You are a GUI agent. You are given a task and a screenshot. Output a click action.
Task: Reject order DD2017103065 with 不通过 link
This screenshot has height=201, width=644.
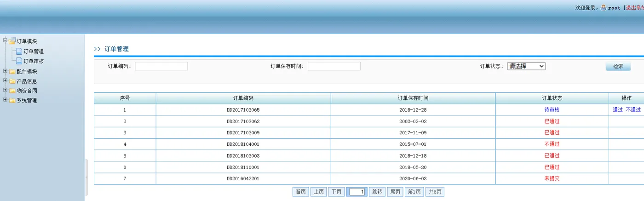633,110
